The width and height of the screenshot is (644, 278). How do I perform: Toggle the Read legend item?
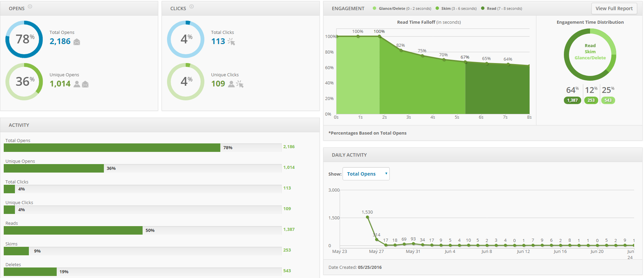(x=501, y=8)
